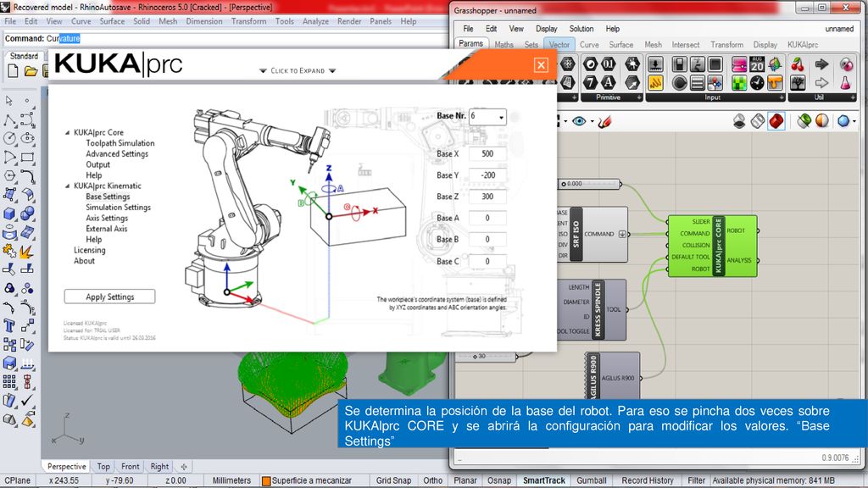Expand the Input panel plus button
Viewport: 868px width, 488px height.
click(x=782, y=97)
